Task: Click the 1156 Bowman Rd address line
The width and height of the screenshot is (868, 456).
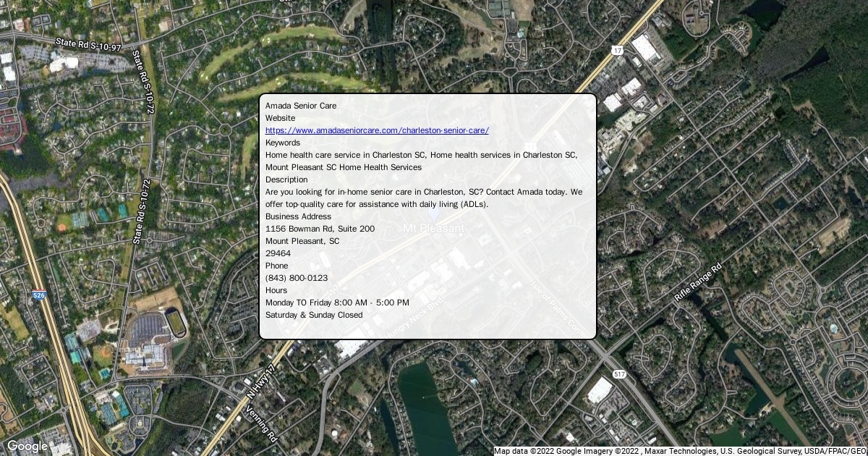Action: pyautogui.click(x=320, y=229)
